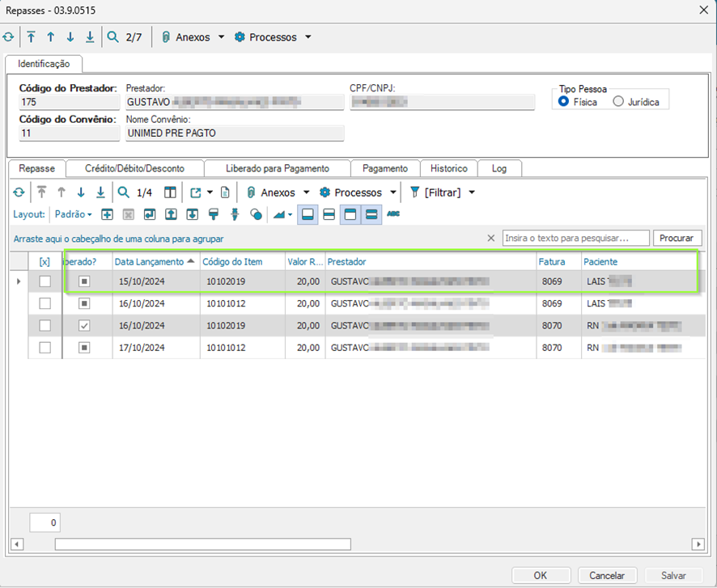Toggle the split rows view button
Viewport: 717px width, 588px height.
pyautogui.click(x=329, y=214)
